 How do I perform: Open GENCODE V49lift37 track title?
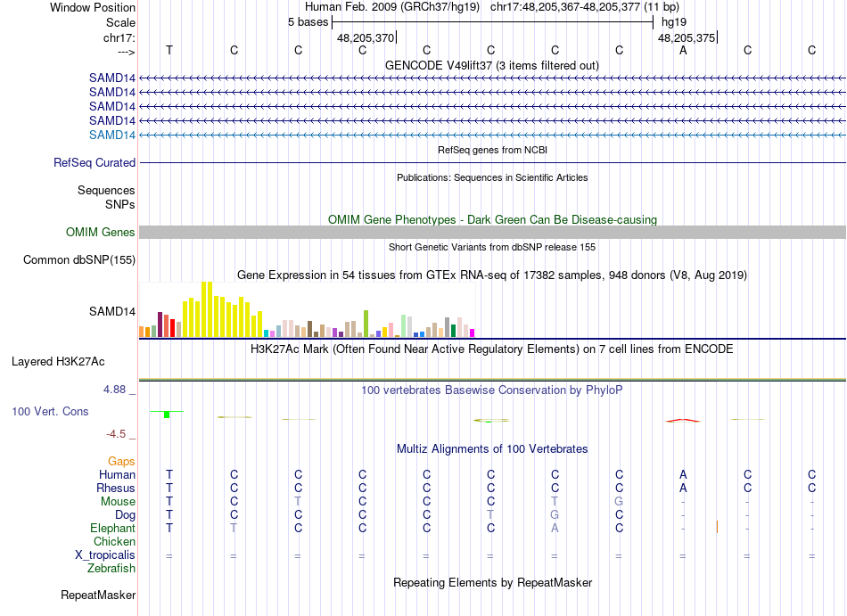coord(491,65)
